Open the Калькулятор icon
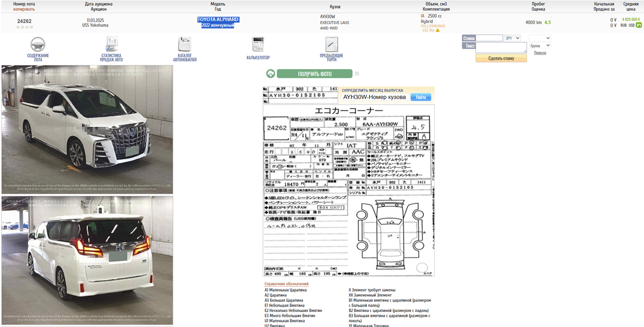 tap(258, 44)
